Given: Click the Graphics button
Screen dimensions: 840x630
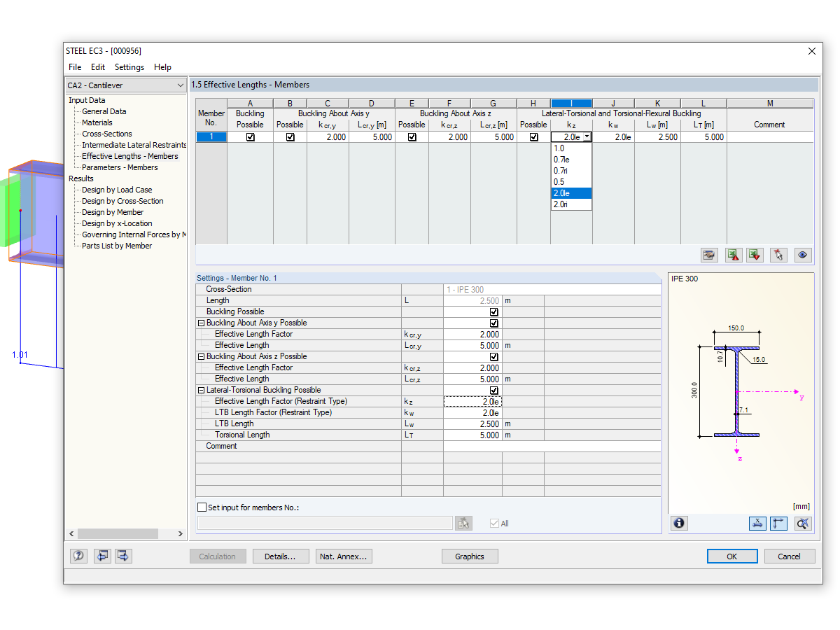Looking at the screenshot, I should click(469, 556).
